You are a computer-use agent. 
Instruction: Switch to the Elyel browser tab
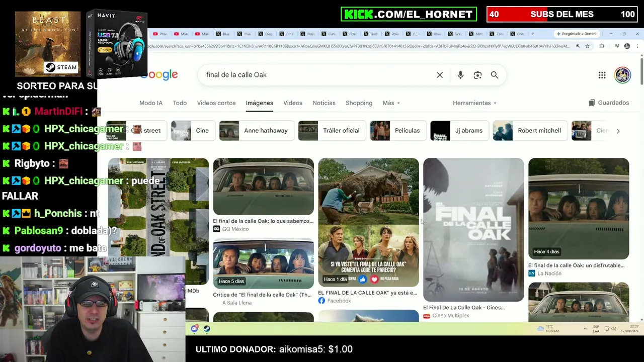pos(350,34)
